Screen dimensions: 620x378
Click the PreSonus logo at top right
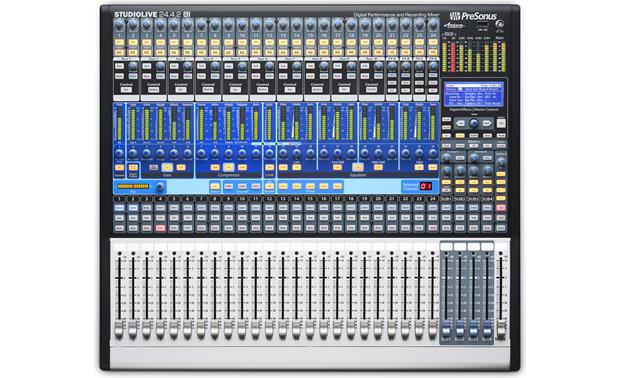tap(473, 16)
